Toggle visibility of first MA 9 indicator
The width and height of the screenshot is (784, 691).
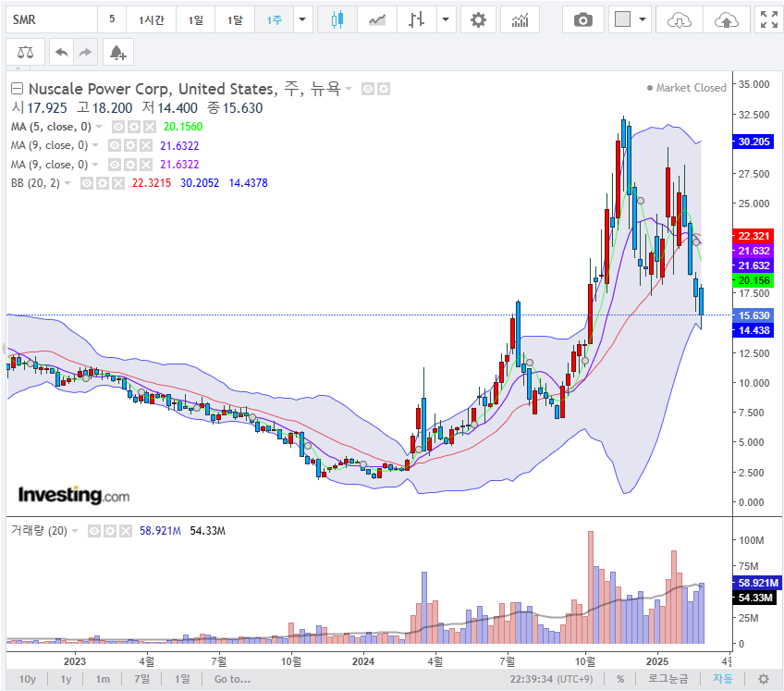tap(114, 145)
